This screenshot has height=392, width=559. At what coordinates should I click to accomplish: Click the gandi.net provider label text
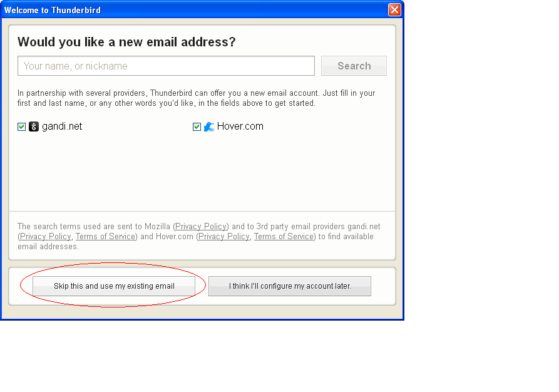[62, 126]
